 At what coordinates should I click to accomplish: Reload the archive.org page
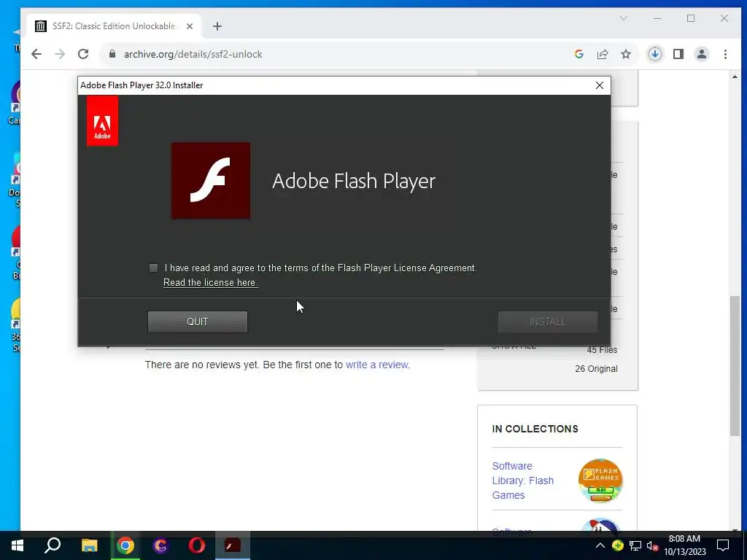[x=83, y=54]
